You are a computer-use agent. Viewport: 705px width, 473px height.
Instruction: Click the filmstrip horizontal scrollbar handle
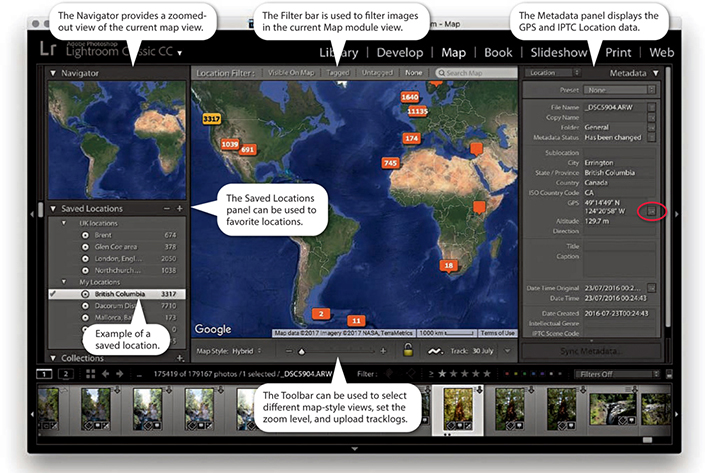point(647,440)
